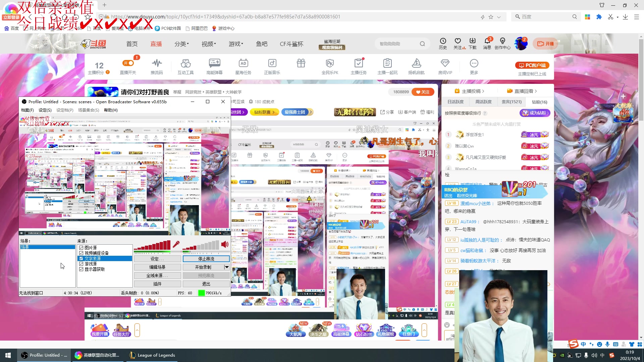Open 主播任务 checklist icon
Viewport: 644px width, 362px height.
tap(359, 63)
